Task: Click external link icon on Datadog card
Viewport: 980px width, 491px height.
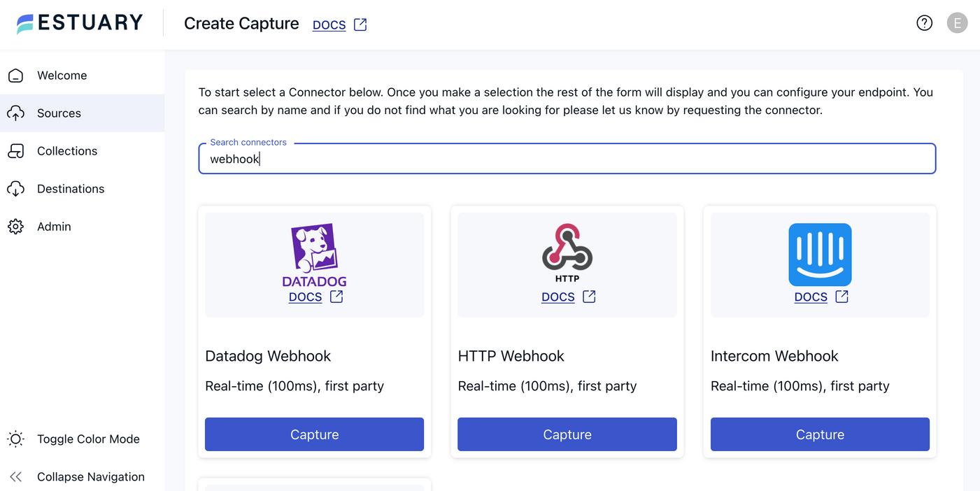Action: pyautogui.click(x=336, y=297)
